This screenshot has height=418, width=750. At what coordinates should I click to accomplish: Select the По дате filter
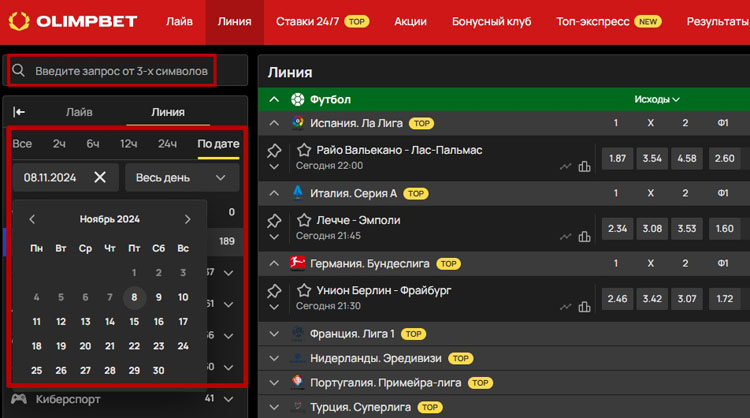point(218,143)
